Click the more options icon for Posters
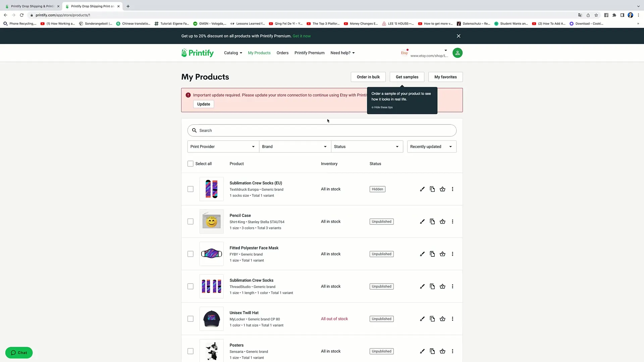Viewport: 644px width, 362px height. coord(452,351)
